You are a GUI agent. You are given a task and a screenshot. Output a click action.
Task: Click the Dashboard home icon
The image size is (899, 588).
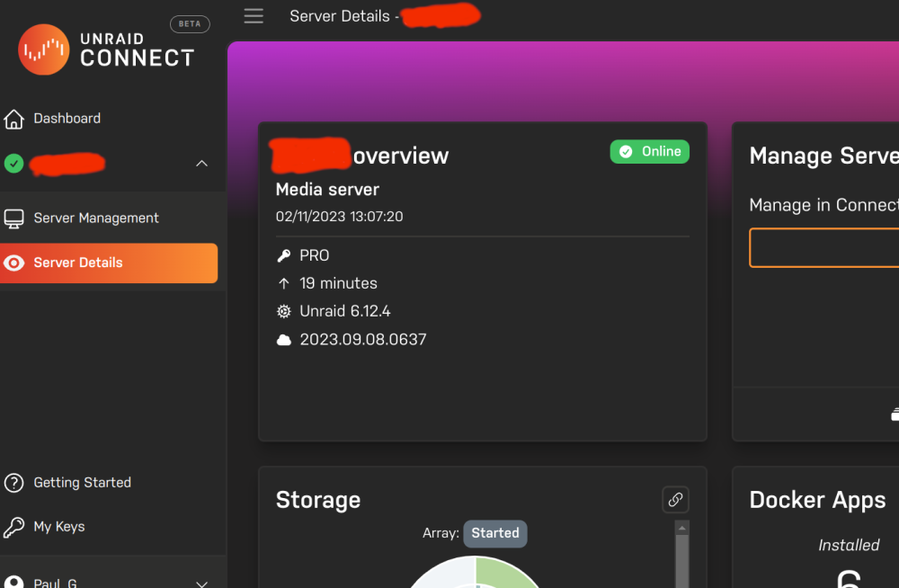[13, 119]
